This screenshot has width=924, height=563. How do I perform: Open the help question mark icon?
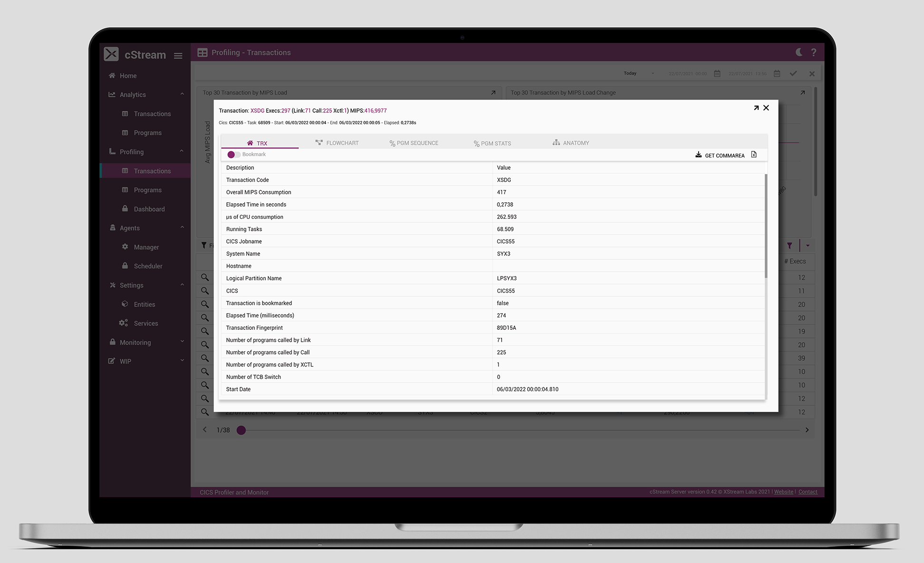[814, 52]
